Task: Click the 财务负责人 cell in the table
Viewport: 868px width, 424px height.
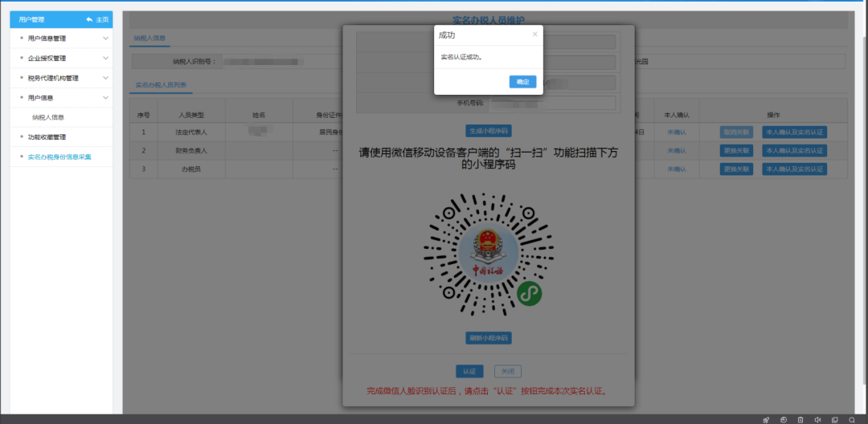Action: pos(191,150)
